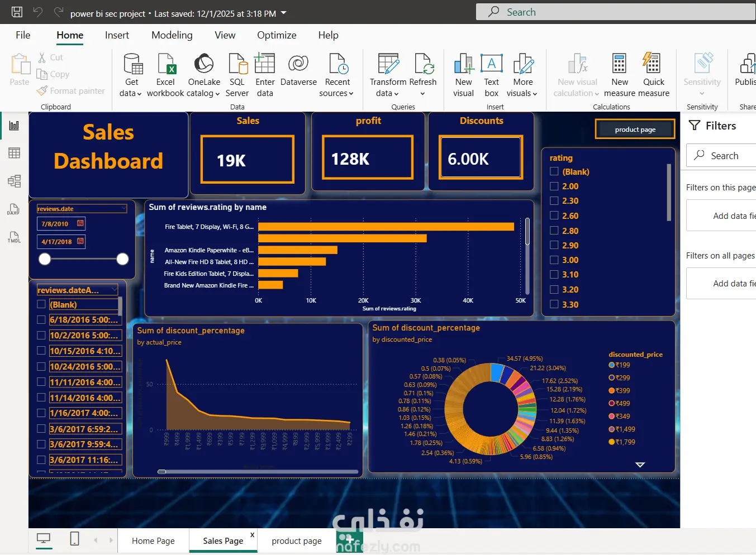
Task: Check the rating (Blank) box
Action: point(554,171)
